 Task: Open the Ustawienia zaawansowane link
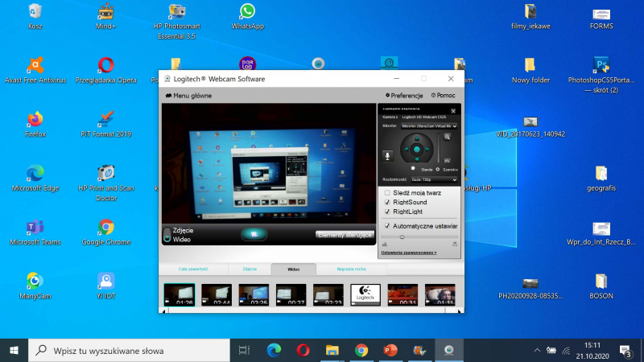[x=409, y=253]
